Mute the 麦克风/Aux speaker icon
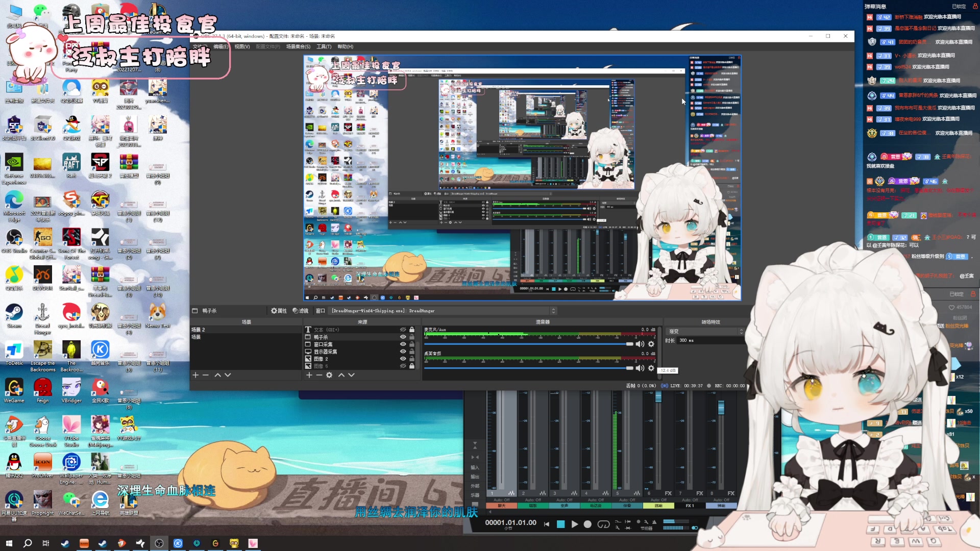Screen dimensions: 980x551 click(x=640, y=344)
